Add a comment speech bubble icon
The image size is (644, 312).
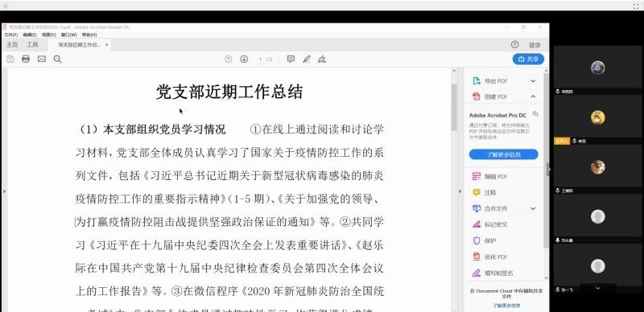tap(291, 60)
